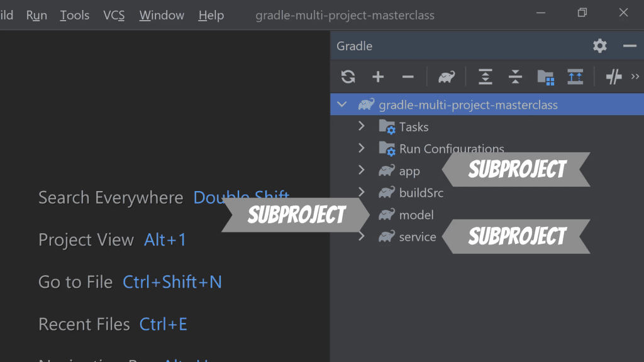The height and width of the screenshot is (362, 644).
Task: Collapse the gradle-multi-project-masterclass root node
Action: coord(341,104)
